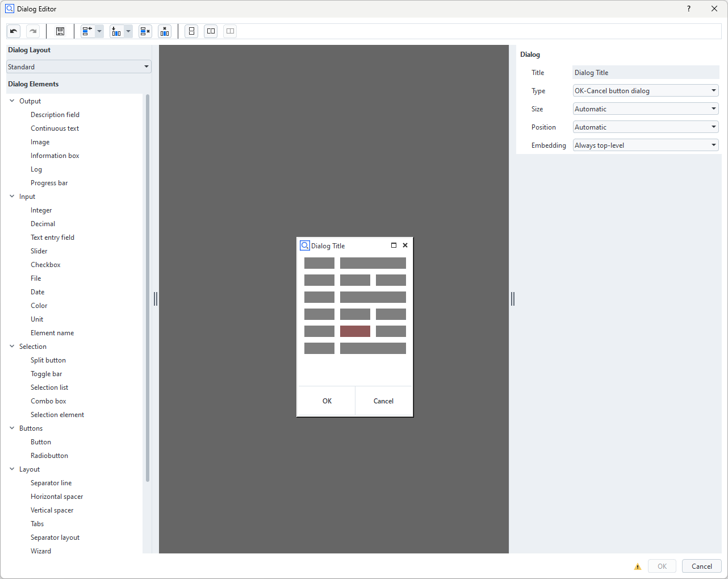The height and width of the screenshot is (579, 728).
Task: Select the Slider dialog element
Action: (x=39, y=251)
